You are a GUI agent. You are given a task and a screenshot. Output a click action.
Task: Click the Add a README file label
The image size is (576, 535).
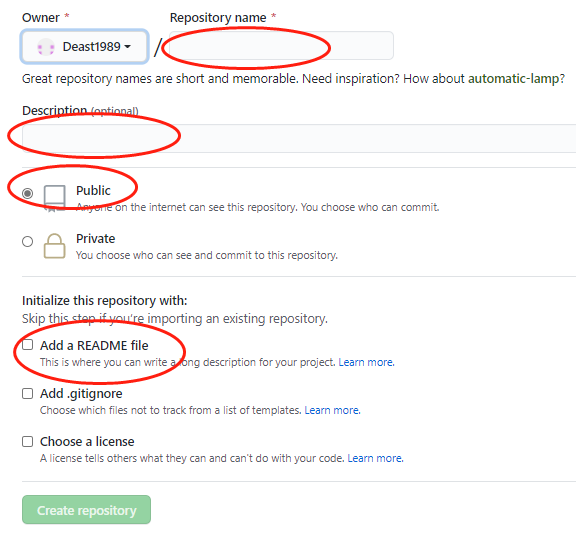pyautogui.click(x=94, y=345)
